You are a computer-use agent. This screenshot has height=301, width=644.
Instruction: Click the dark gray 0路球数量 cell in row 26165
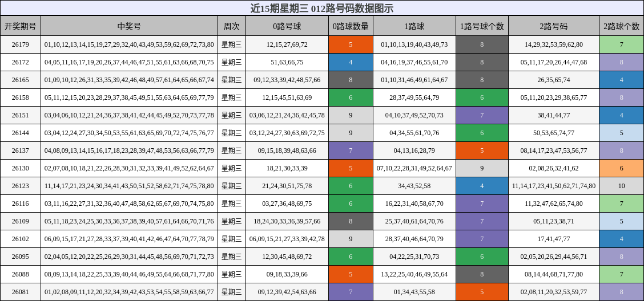[351, 80]
